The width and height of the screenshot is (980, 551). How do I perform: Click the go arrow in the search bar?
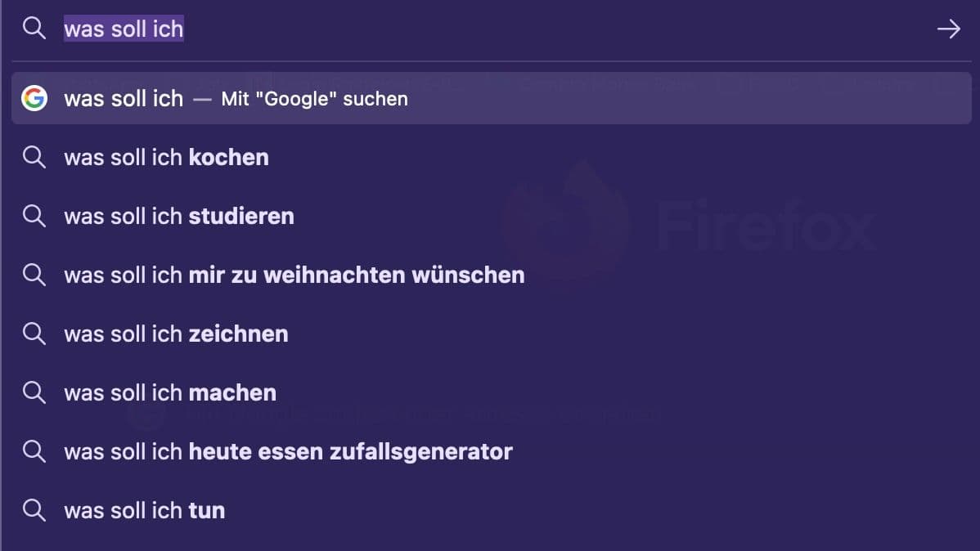[948, 29]
